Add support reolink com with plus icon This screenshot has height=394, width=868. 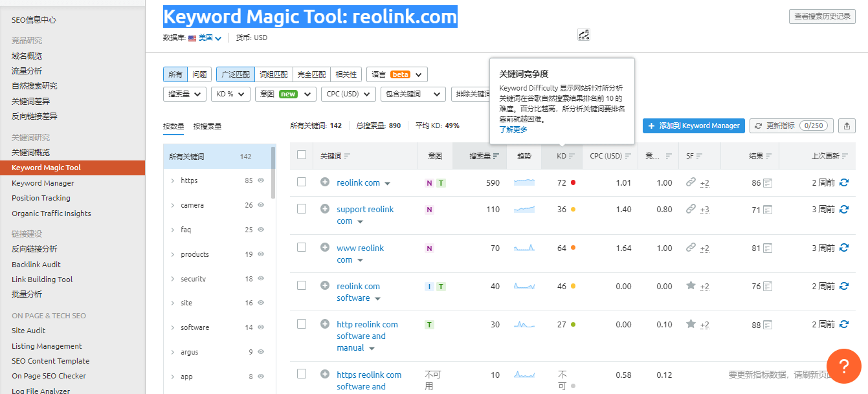click(325, 209)
